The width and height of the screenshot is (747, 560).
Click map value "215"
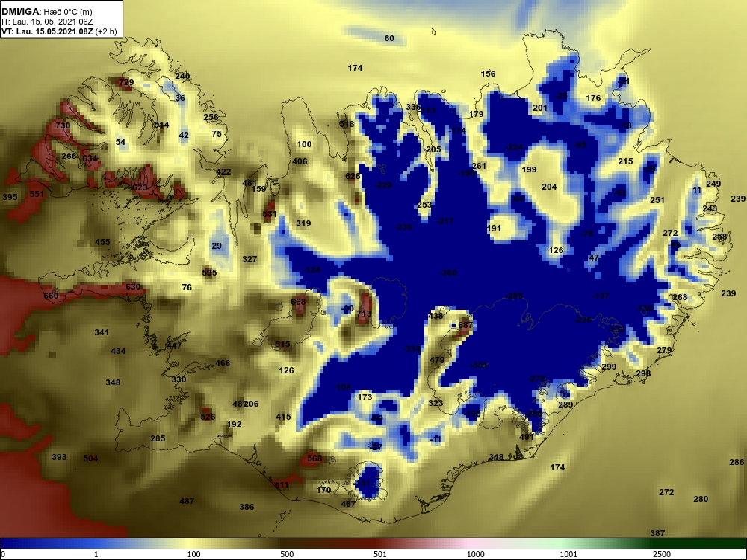pos(625,161)
